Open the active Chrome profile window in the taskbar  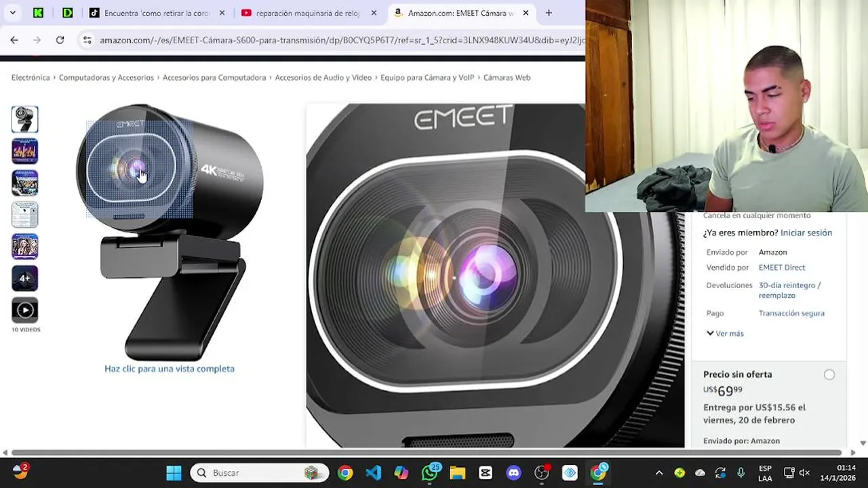point(598,472)
